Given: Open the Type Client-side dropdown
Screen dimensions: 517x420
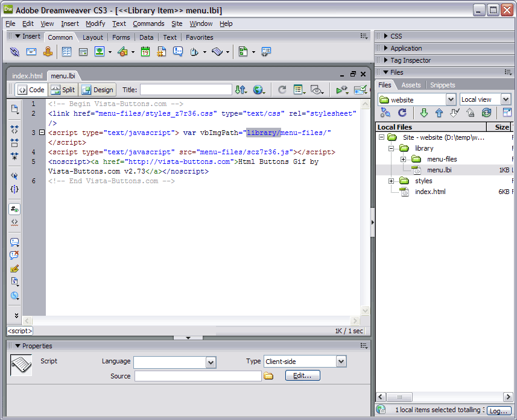Looking at the screenshot, I should pyautogui.click(x=341, y=362).
